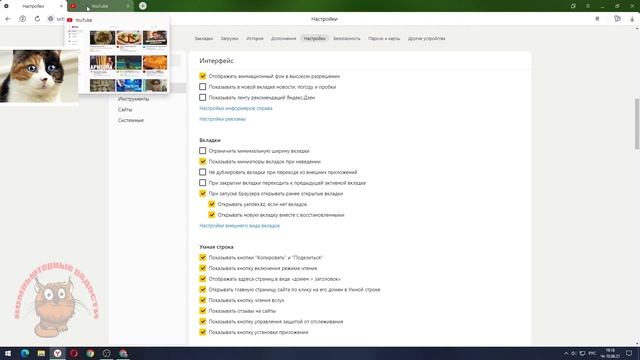Viewport: 640px width, 360px height.
Task: Uncheck show reader mode button
Action: click(202, 268)
